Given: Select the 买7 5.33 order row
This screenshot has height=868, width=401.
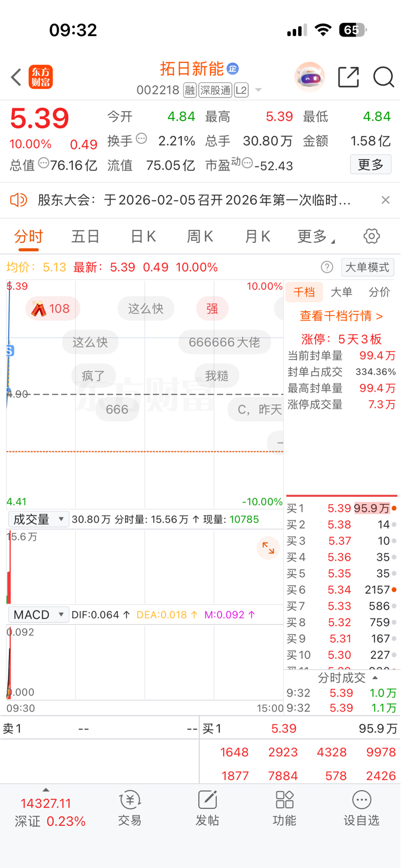Looking at the screenshot, I should pyautogui.click(x=342, y=606).
